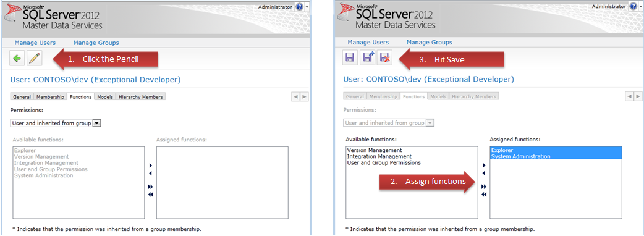Switch to Models tab in left screenshot
This screenshot has height=236, width=644.
coord(105,97)
